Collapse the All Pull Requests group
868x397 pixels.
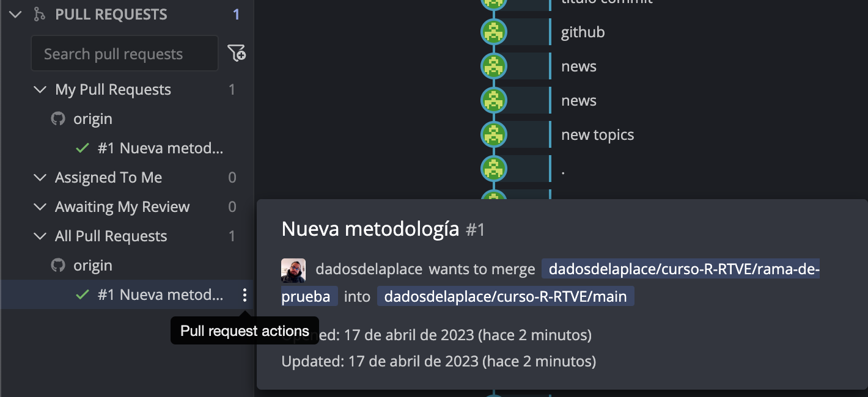click(40, 236)
